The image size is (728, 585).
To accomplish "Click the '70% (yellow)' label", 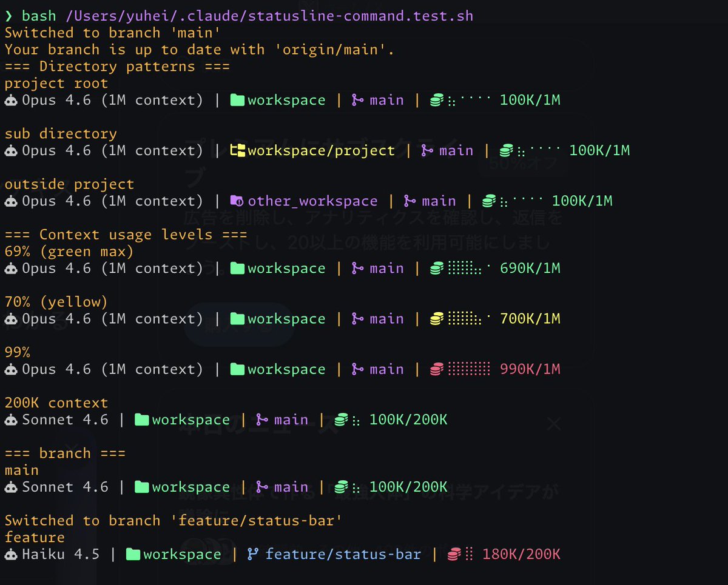I will point(56,302).
